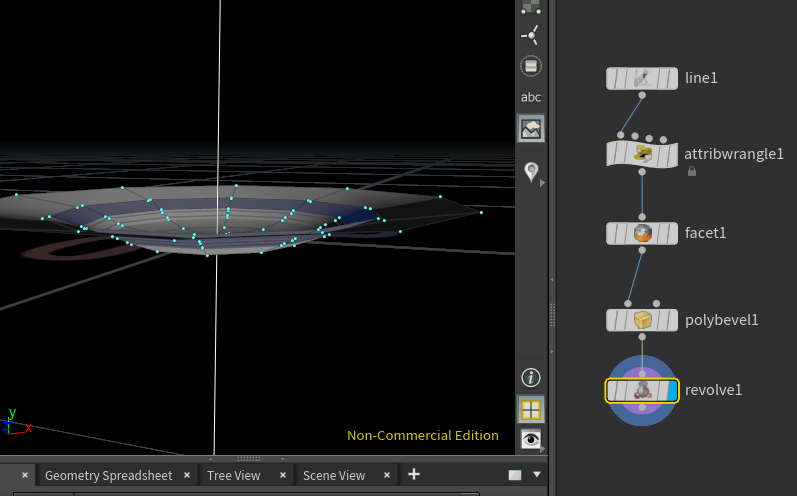This screenshot has height=496, width=797.
Task: Add a new pane tab with plus button
Action: coord(414,474)
